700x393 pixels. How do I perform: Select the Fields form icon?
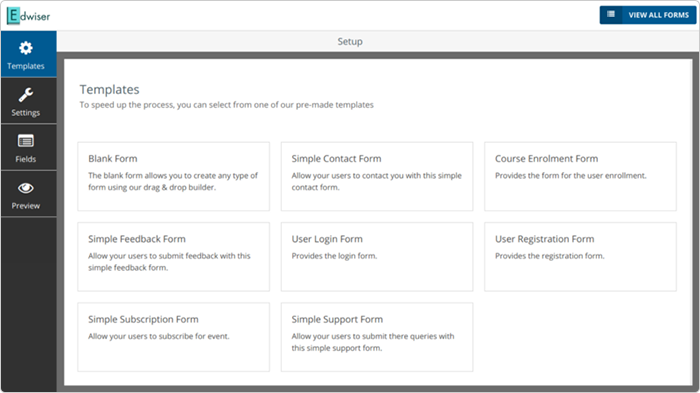tap(26, 141)
